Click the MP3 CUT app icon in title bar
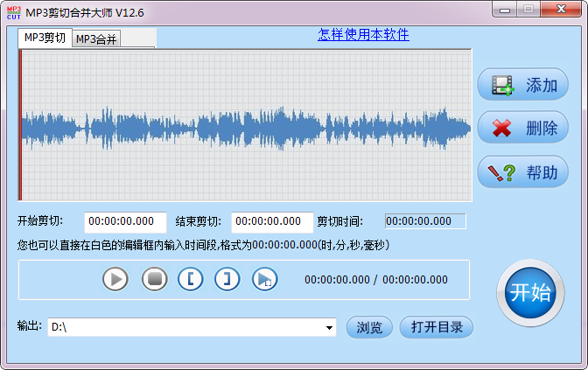 coord(14,13)
